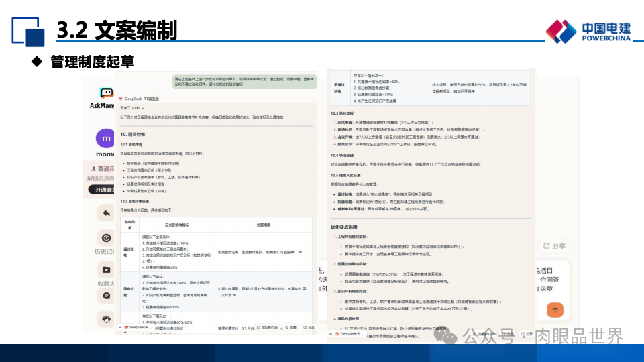
Task: Click the subheading "10.2 验收评审标准"
Action: pyautogui.click(x=135, y=202)
